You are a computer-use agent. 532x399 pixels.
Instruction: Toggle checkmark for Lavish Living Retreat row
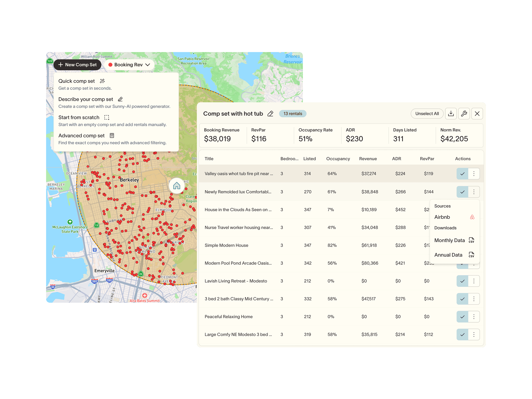462,281
